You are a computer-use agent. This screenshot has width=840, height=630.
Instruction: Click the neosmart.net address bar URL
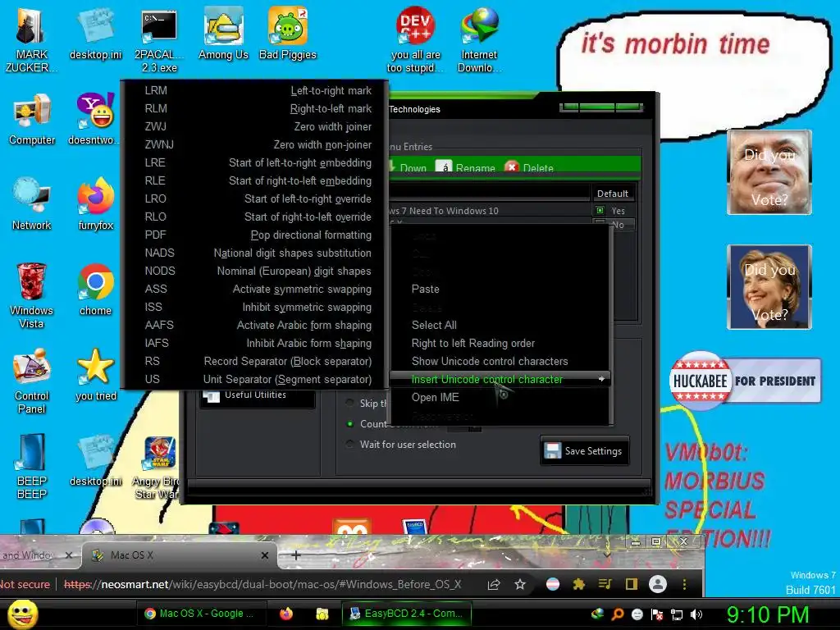262,584
